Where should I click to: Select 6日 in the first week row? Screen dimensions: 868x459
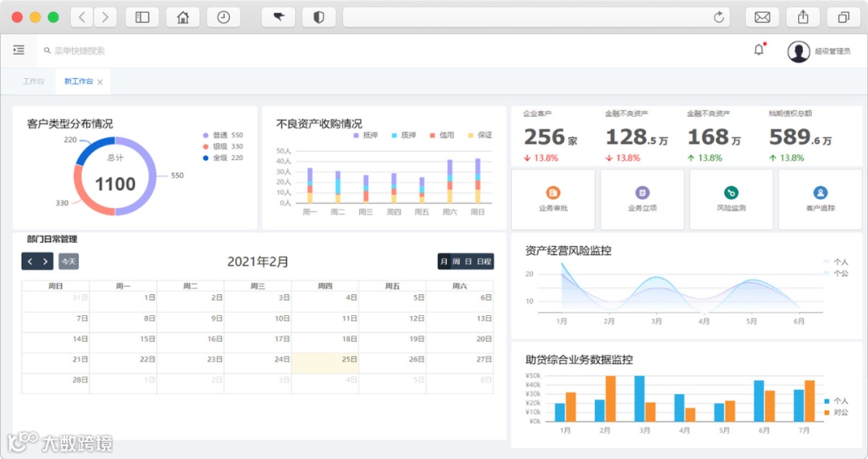click(460, 301)
